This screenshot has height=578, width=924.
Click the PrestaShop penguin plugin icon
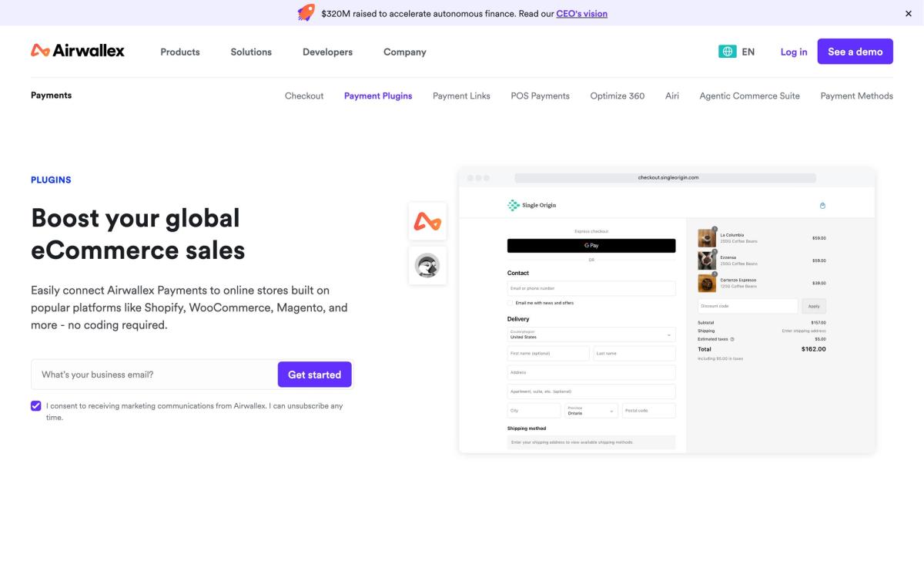427,266
